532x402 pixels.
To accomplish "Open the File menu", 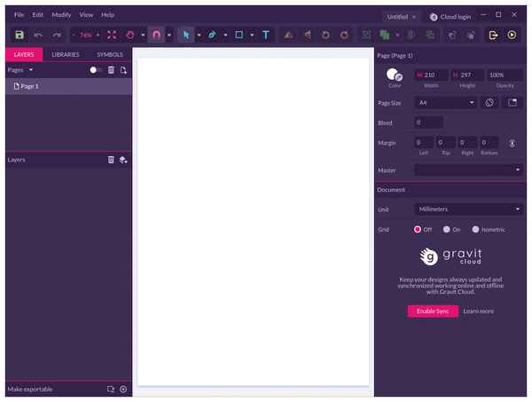I will click(x=19, y=14).
